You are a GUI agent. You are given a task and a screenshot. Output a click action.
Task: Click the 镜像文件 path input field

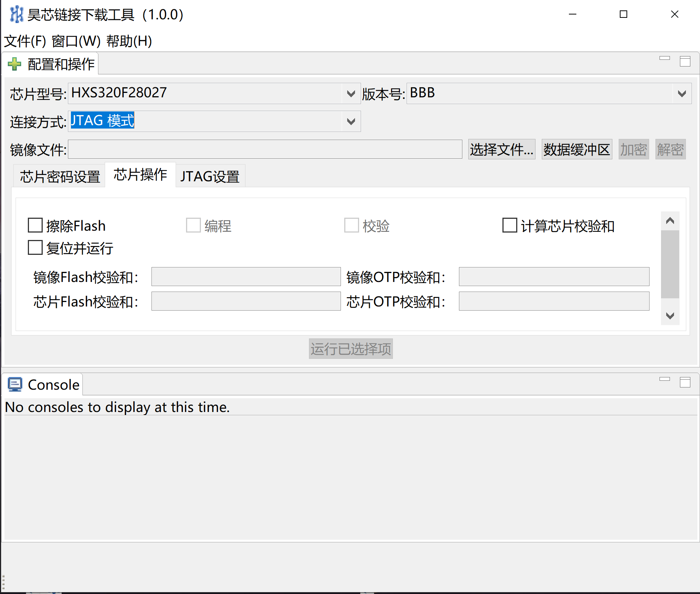265,149
